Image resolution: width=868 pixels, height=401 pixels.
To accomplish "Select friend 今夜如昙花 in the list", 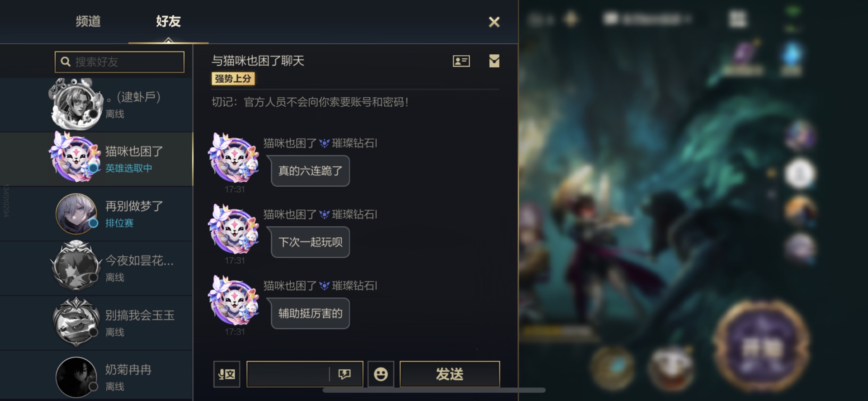I will pyautogui.click(x=96, y=269).
